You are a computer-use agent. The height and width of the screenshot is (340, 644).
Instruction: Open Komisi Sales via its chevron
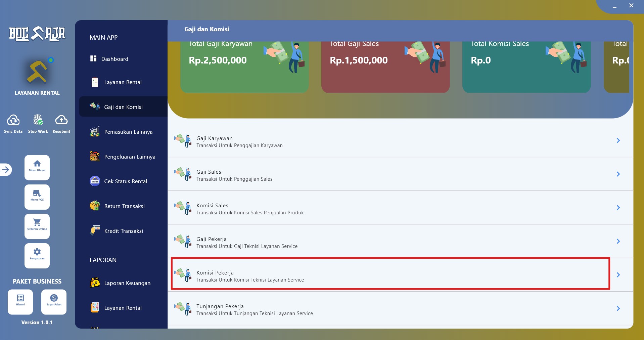coord(618,208)
